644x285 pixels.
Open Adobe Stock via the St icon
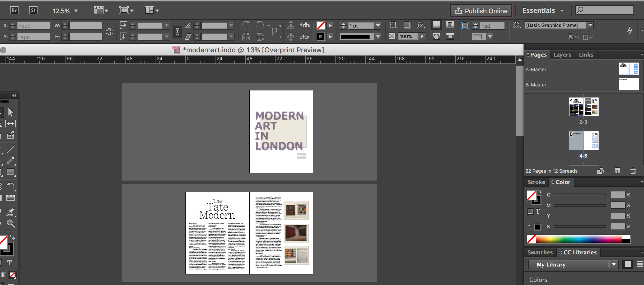[x=34, y=10]
